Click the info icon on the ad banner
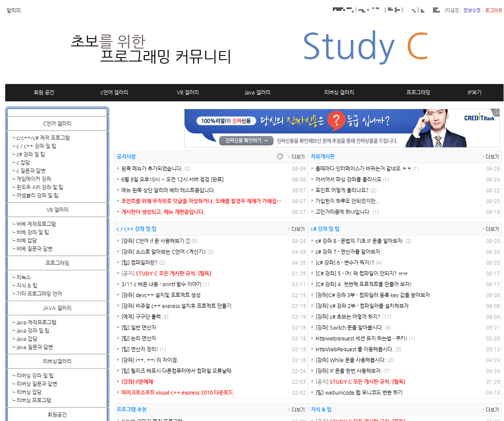 click(497, 112)
